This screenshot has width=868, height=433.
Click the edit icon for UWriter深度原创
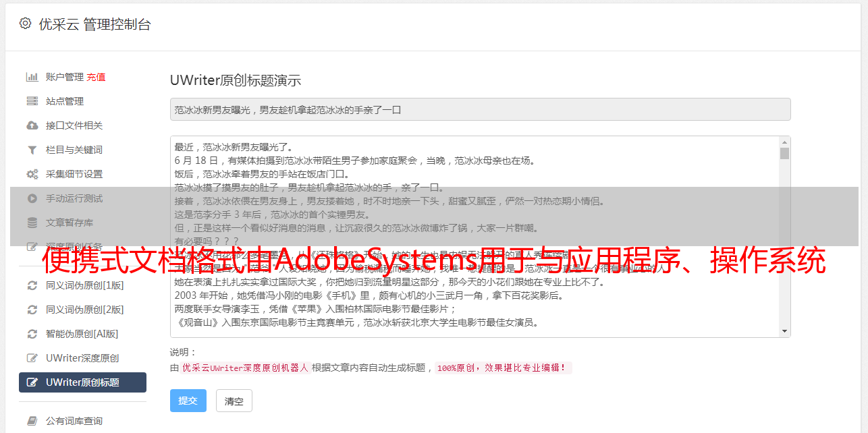32,358
